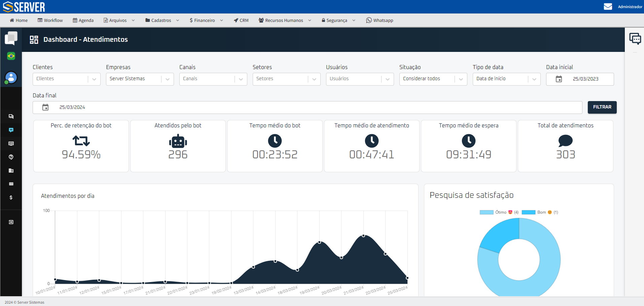Click the Administrador user label
Screen dimensions: 644x306
tap(630, 7)
